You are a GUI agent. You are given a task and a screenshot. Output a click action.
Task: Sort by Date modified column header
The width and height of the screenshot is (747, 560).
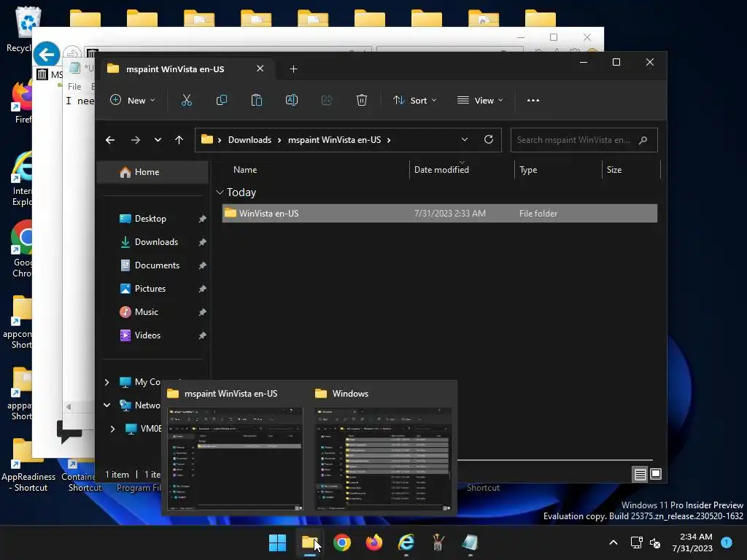(441, 169)
